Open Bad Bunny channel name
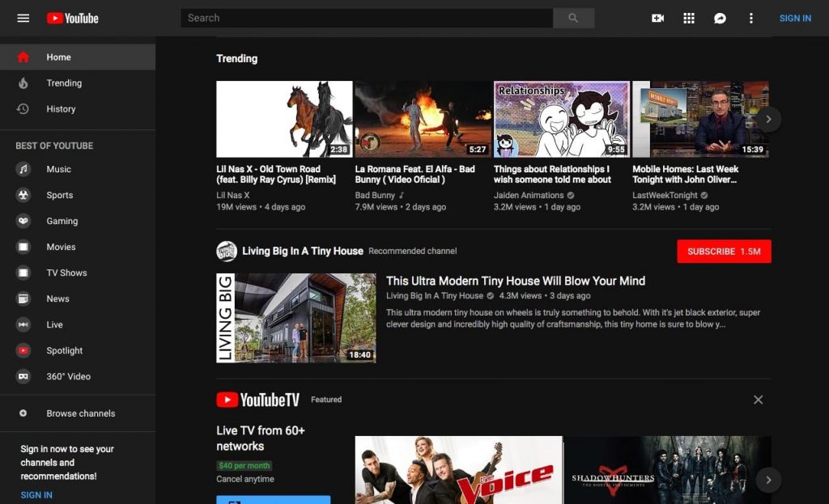This screenshot has width=829, height=504. tap(375, 195)
